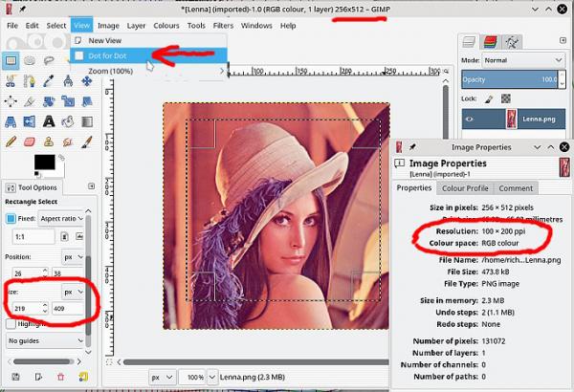Choose the Text tool icon
Screen dimensions: 574x392
49,121
